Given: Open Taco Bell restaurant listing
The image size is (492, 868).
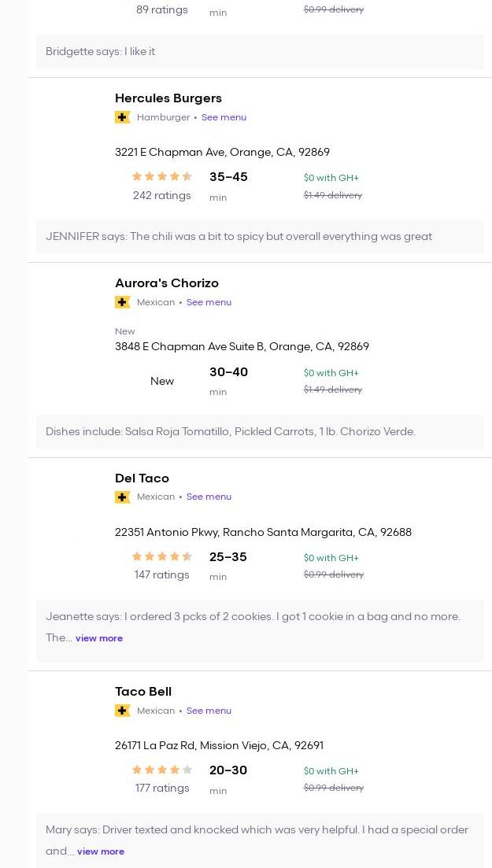Looking at the screenshot, I should 143,692.
